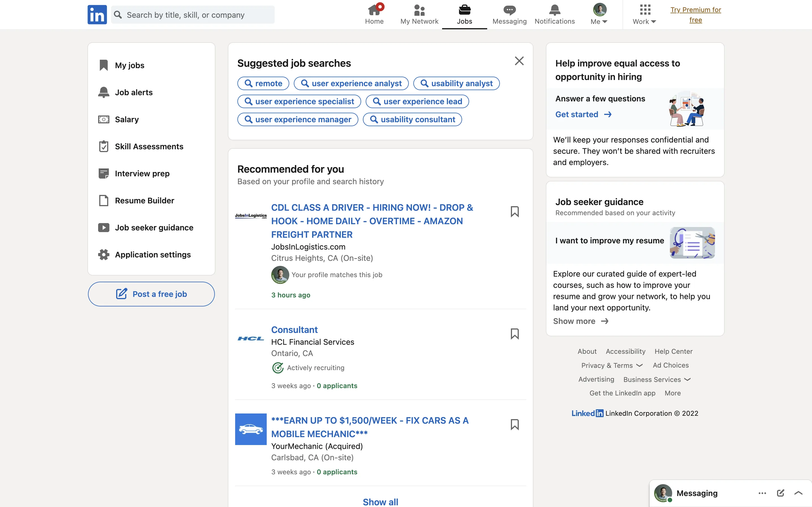
Task: Expand the Privacy & Terms footer menu
Action: tap(612, 365)
